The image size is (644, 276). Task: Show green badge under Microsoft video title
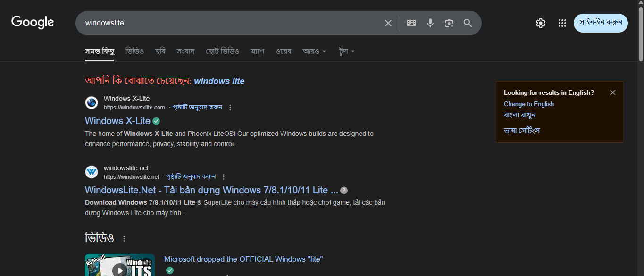(x=170, y=270)
